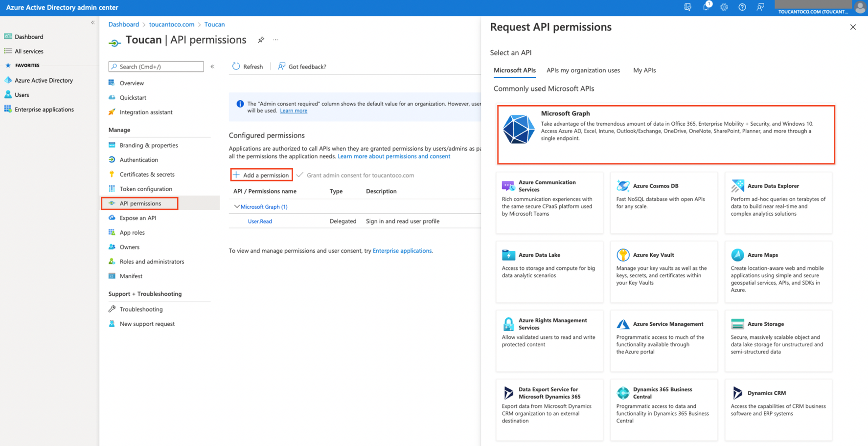Click Grant admin consent for toucantoco.com
Image resolution: width=868 pixels, height=446 pixels.
click(x=360, y=175)
